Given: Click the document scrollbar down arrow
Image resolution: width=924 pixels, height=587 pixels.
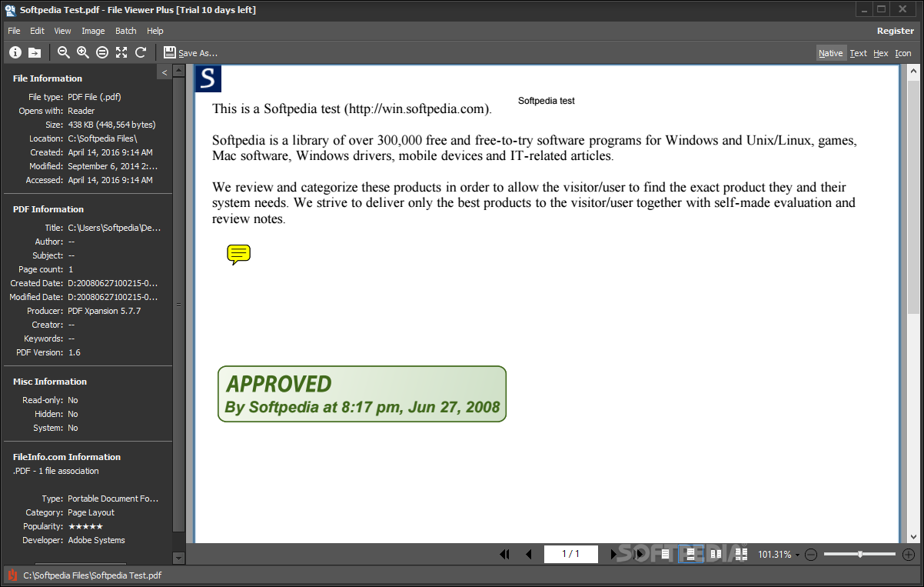Looking at the screenshot, I should 913,537.
